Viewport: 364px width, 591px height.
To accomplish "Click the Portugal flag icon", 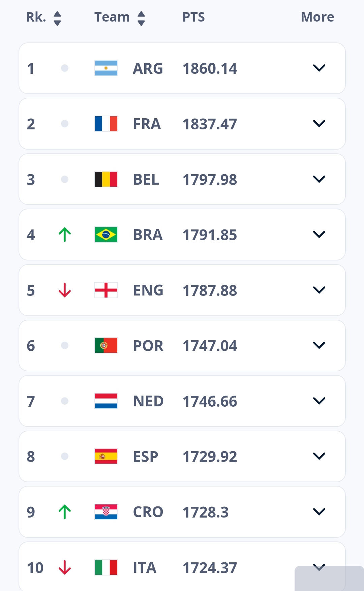I will 106,345.
